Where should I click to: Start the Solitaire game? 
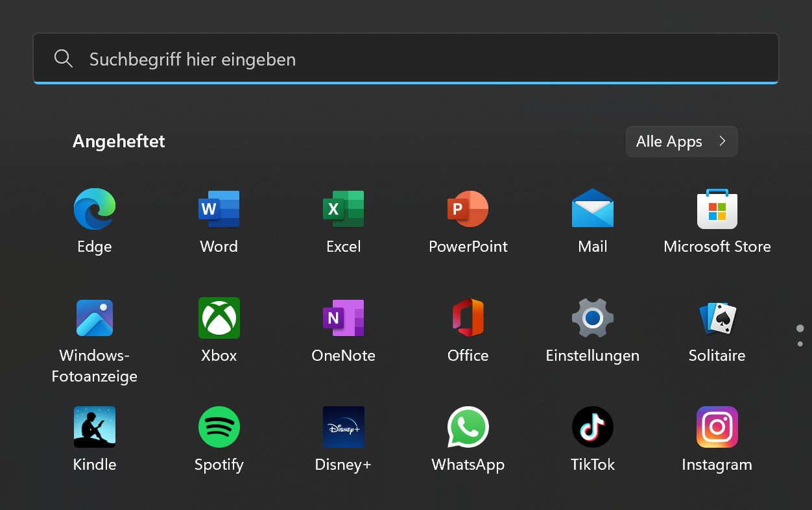(x=717, y=318)
